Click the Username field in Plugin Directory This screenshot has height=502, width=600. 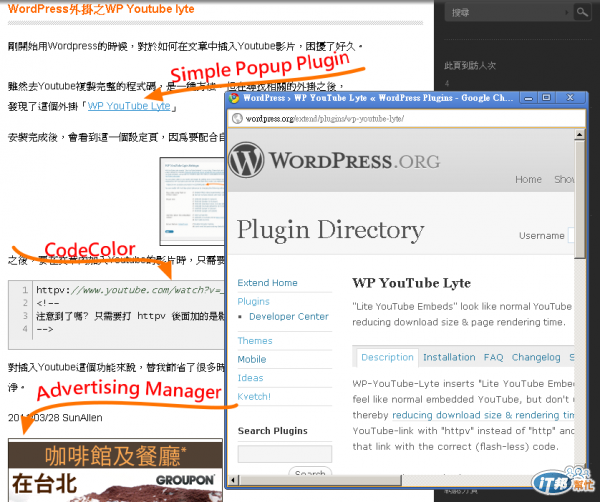(x=571, y=235)
